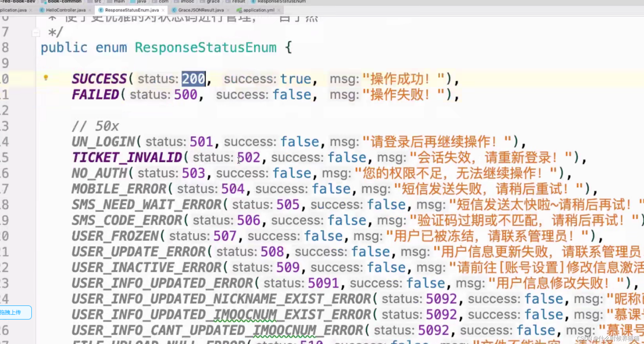Switch to the GraceJSONResult.java tab

(201, 10)
